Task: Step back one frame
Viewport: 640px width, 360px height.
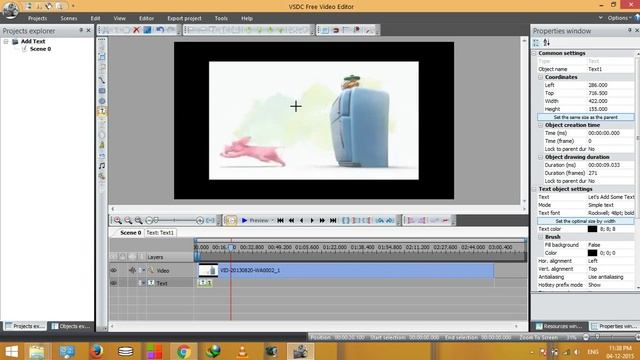Action: 302,220
